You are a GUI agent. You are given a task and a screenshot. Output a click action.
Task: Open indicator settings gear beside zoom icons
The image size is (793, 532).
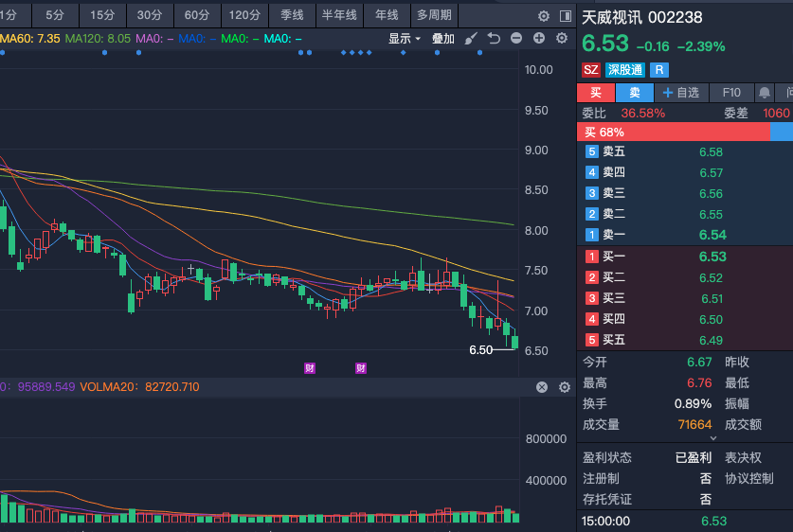562,38
